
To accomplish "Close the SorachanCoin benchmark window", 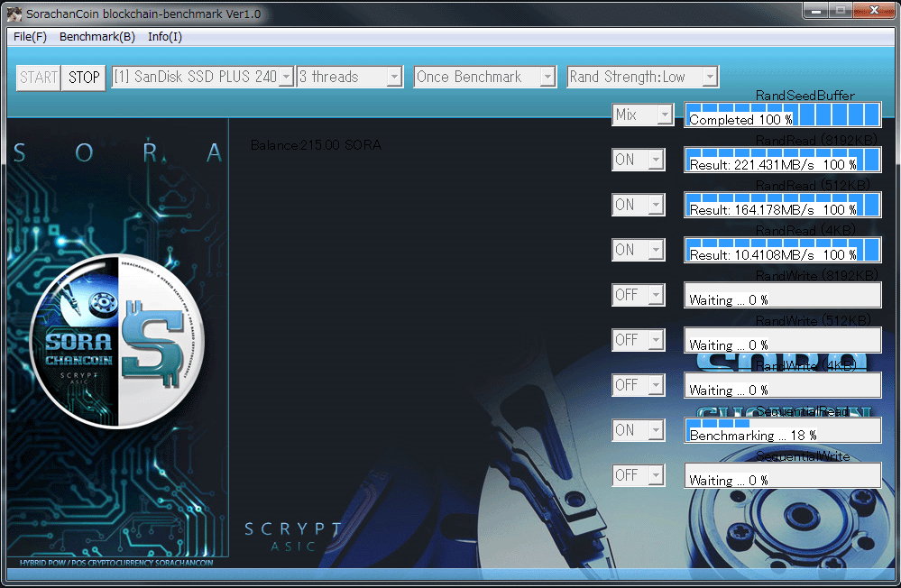I will [875, 10].
